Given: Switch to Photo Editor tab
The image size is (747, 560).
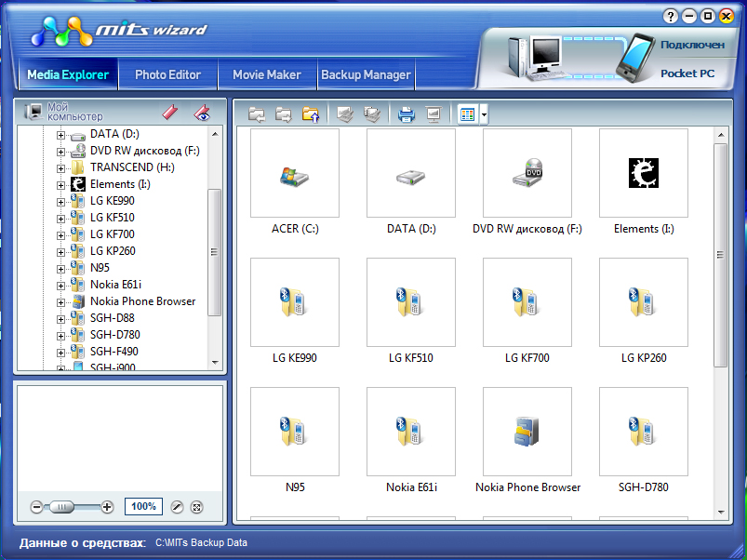Looking at the screenshot, I should 167,74.
